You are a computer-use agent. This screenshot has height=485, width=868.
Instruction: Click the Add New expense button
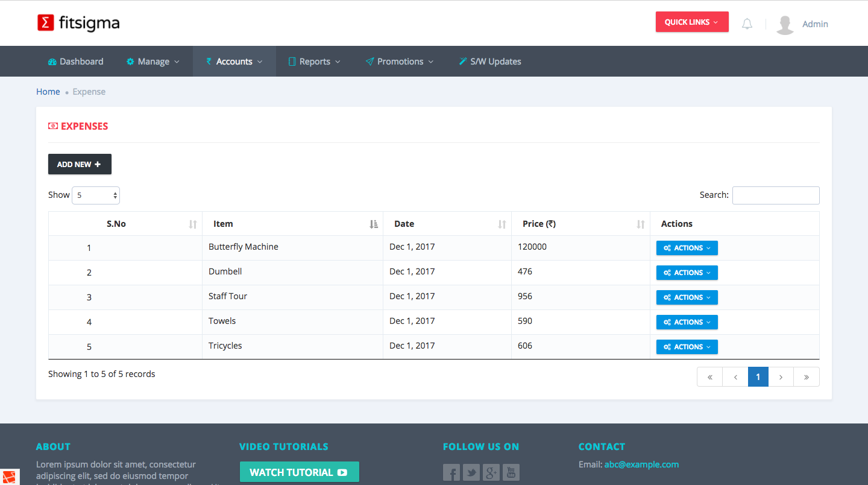click(x=80, y=164)
